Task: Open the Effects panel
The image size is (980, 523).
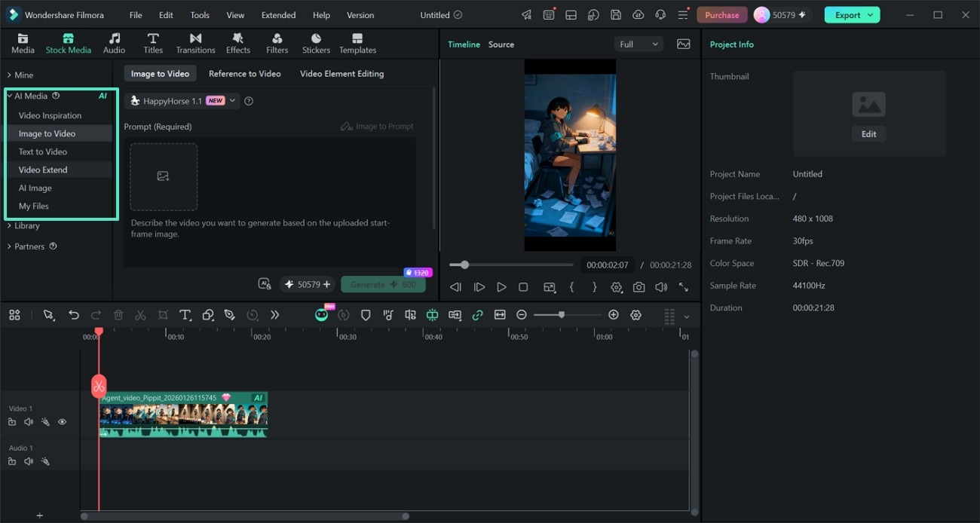Action: [238, 44]
